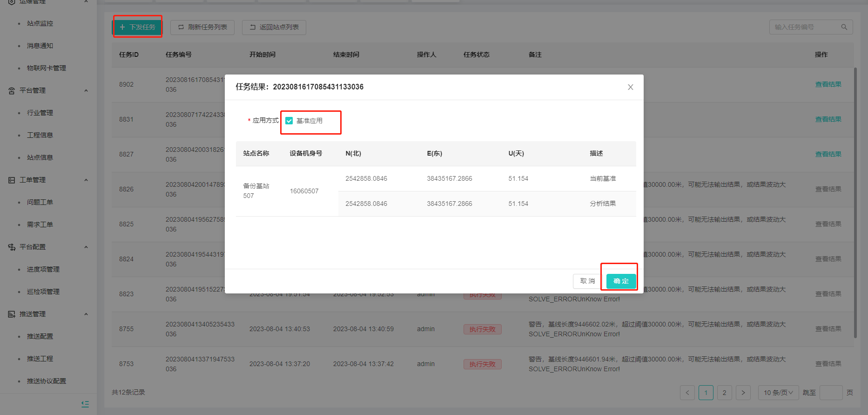Collapse the 工单管理 menu chevron
The image size is (868, 415).
[86, 180]
